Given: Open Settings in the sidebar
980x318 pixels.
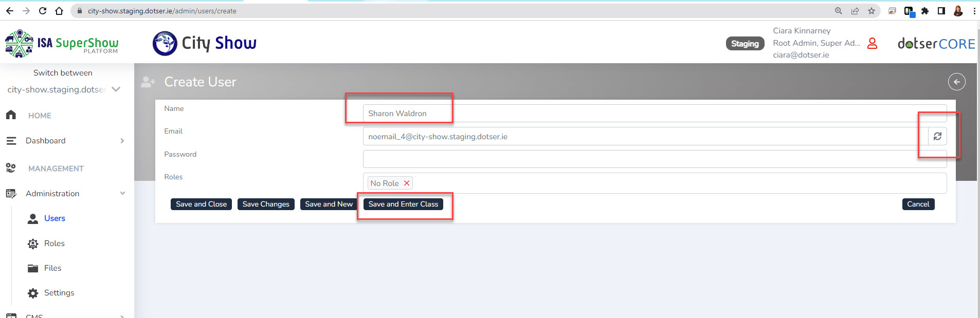Looking at the screenshot, I should (x=59, y=293).
